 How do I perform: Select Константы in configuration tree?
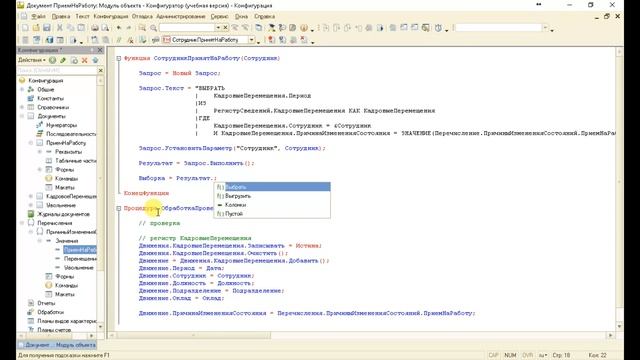[50, 98]
